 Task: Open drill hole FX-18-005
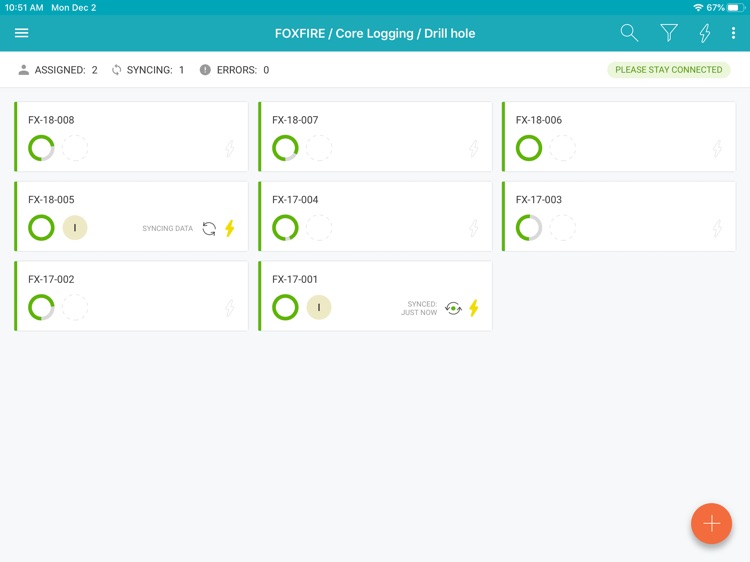click(x=131, y=216)
